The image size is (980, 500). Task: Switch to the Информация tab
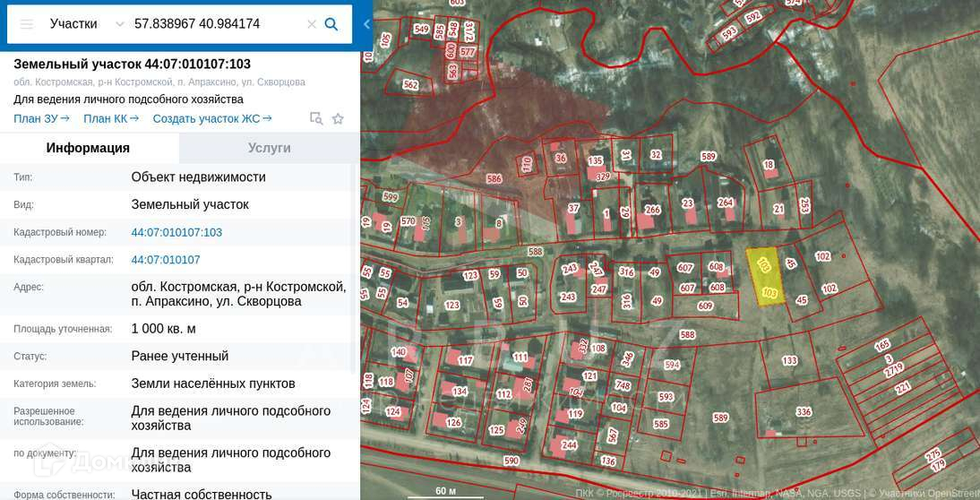88,148
